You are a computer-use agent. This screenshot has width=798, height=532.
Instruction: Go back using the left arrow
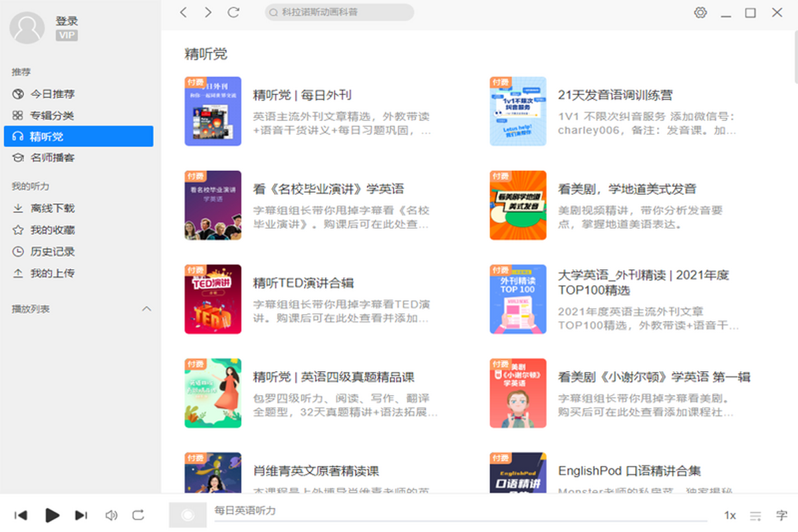click(184, 13)
